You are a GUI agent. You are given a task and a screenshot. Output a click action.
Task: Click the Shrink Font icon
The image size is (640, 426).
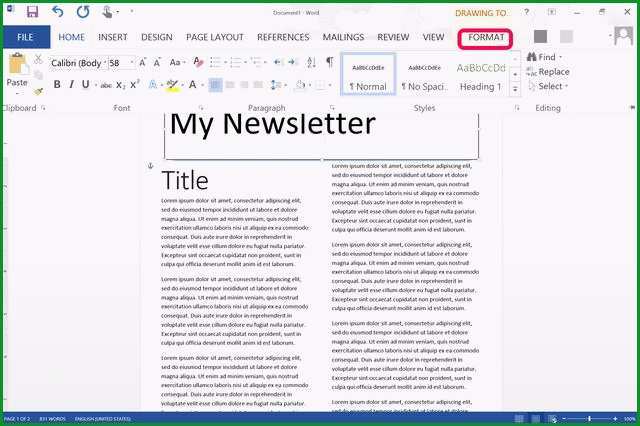click(157, 62)
